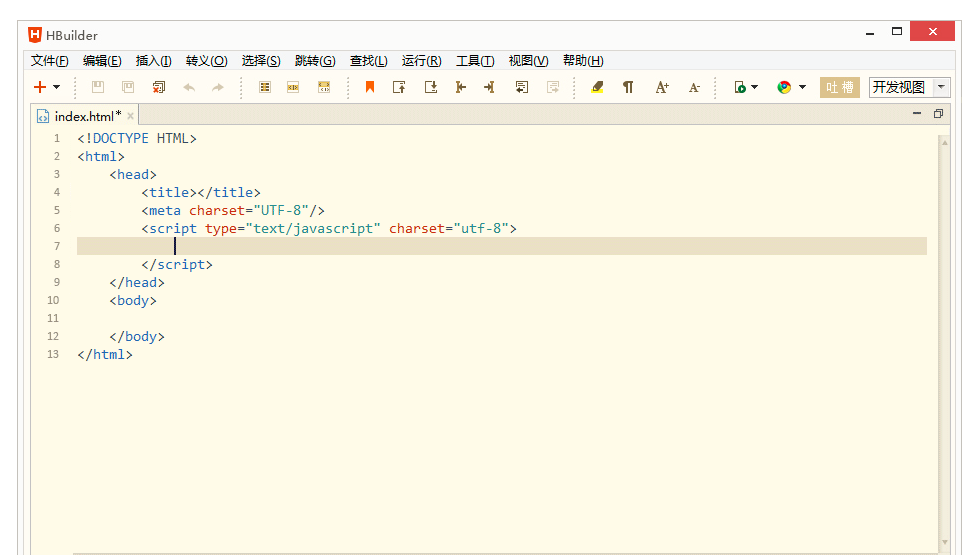The height and width of the screenshot is (555, 975).
Task: Click the right-pointing arrow bracket icon
Action: pos(489,87)
